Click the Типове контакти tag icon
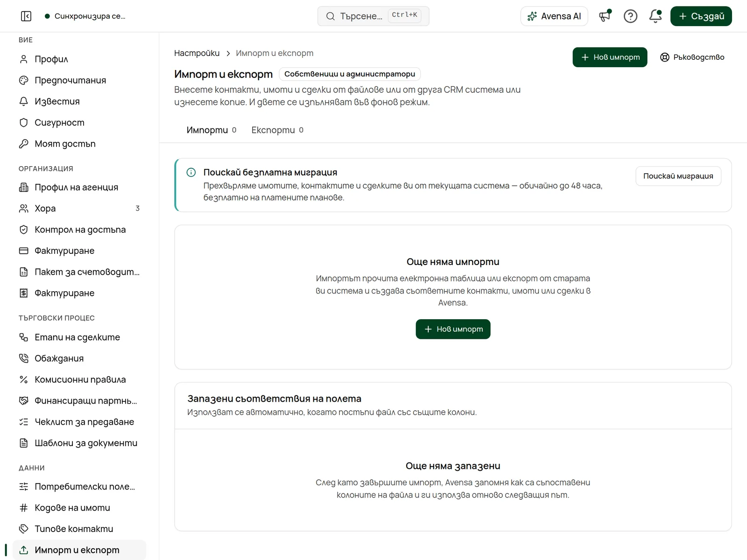Screen dimensions: 747x560 tap(24, 529)
